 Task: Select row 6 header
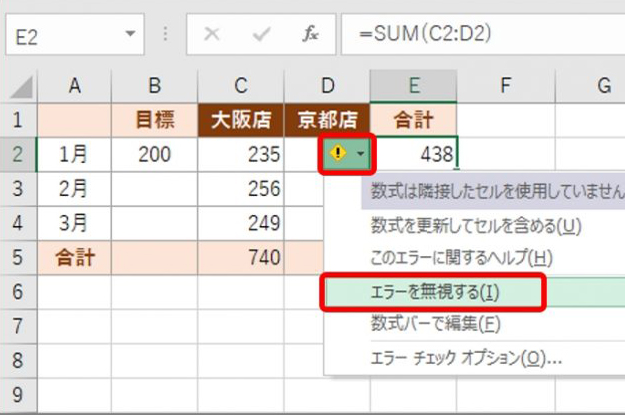tap(18, 292)
